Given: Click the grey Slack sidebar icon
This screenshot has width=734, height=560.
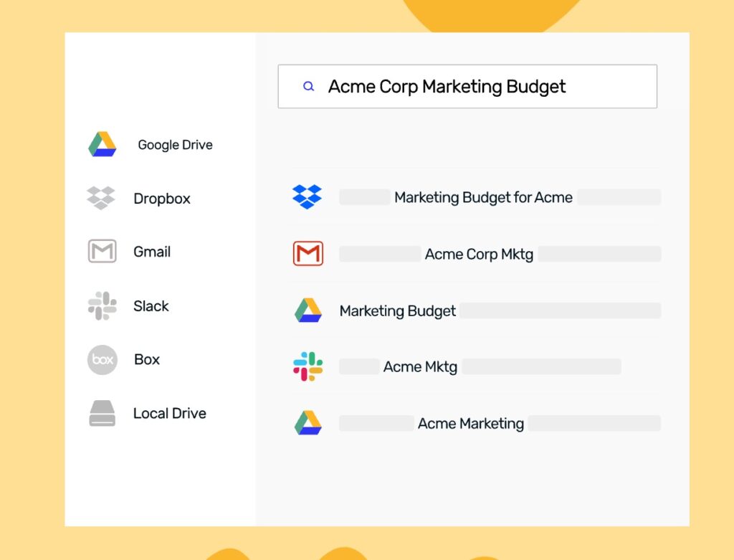Looking at the screenshot, I should [x=102, y=305].
